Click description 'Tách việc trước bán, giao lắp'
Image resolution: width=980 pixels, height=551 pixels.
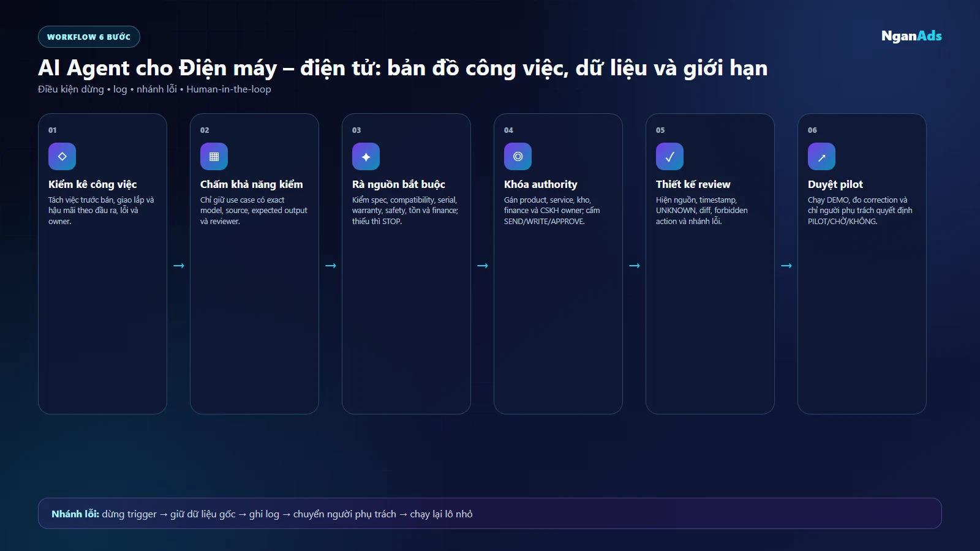click(x=101, y=211)
